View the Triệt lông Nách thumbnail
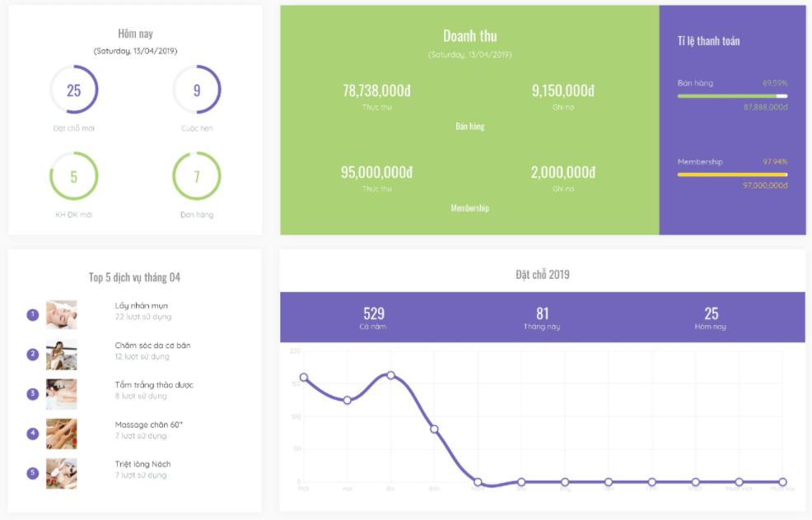812x520 pixels. coord(62,473)
